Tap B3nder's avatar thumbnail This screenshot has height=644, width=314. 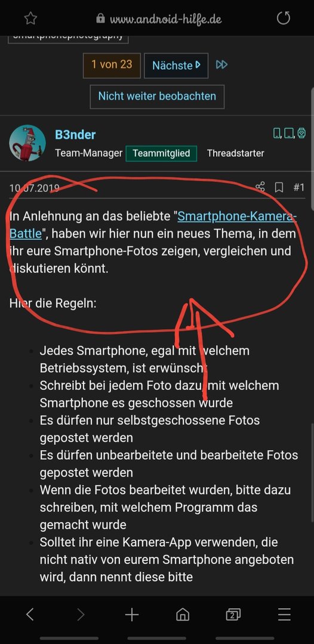(x=27, y=143)
